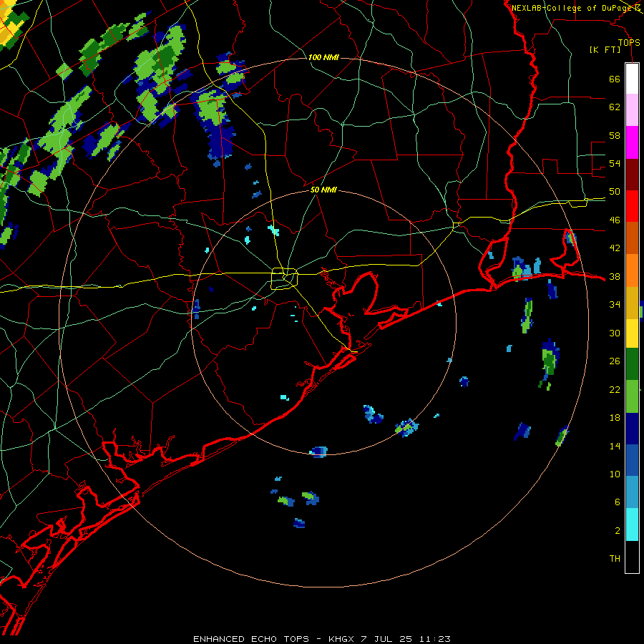Click the "54" legend value

615,164
